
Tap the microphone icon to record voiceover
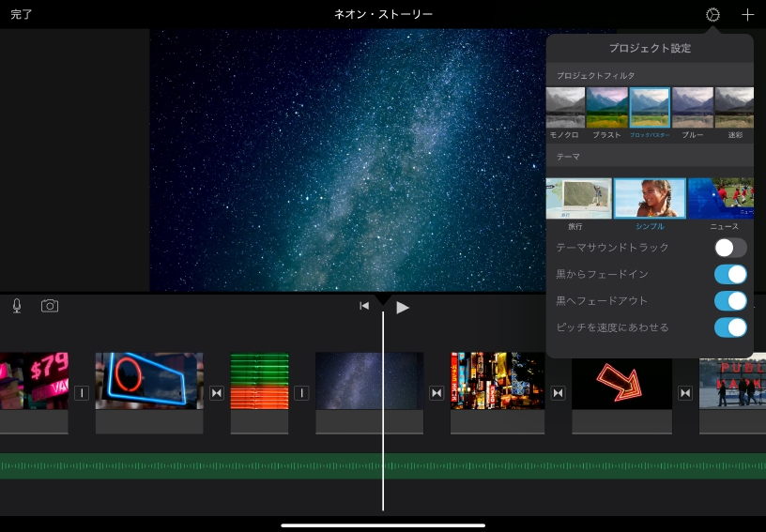pos(17,306)
